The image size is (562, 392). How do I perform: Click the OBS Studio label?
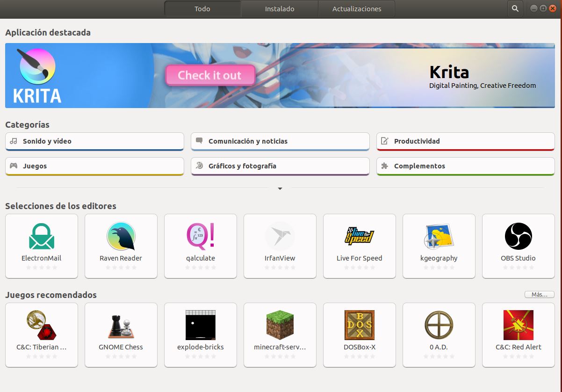coord(519,258)
